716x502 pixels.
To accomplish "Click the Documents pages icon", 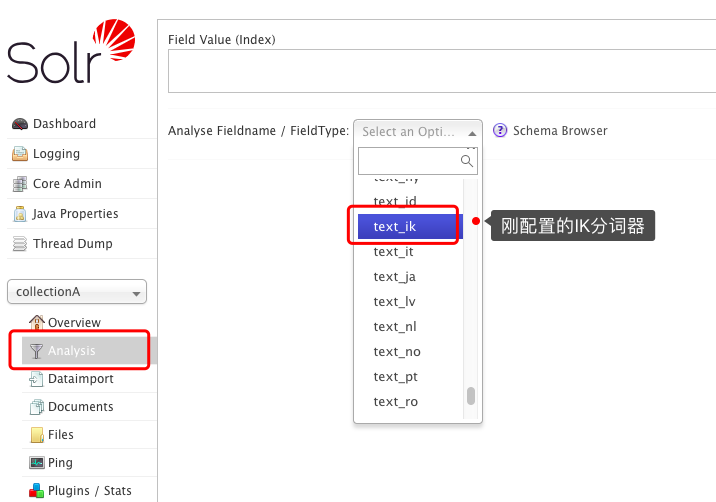I will coord(37,407).
